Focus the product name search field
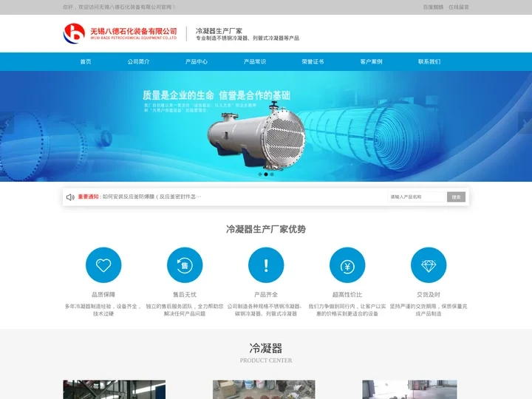532x399 pixels. pos(417,197)
